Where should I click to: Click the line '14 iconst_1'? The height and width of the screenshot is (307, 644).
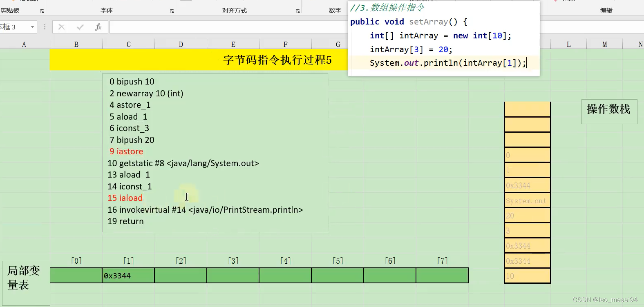[x=130, y=187]
